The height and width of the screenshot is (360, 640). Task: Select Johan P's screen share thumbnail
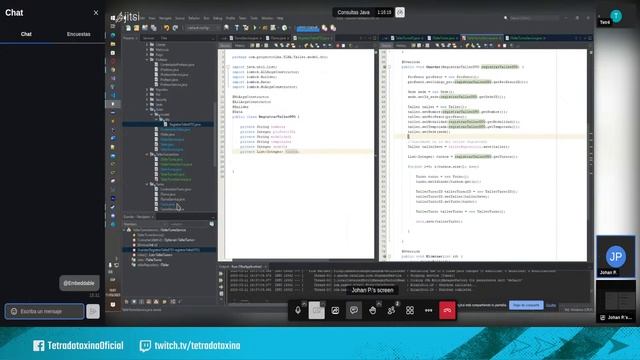616,301
